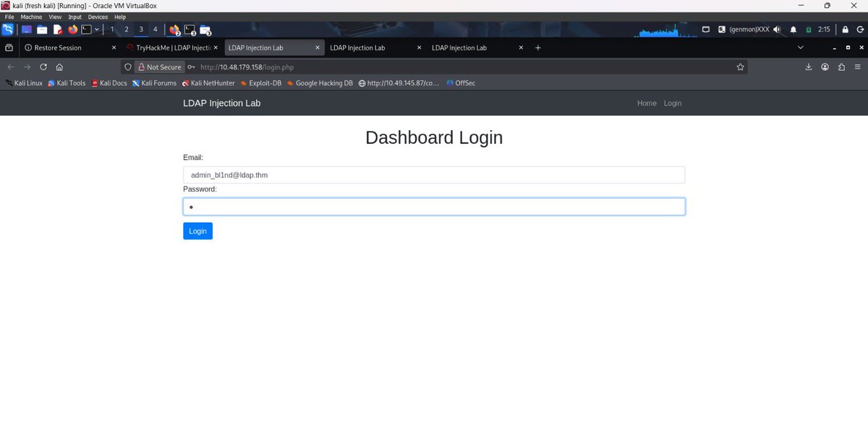Open the Firefox View recent browsing icon

(9, 48)
